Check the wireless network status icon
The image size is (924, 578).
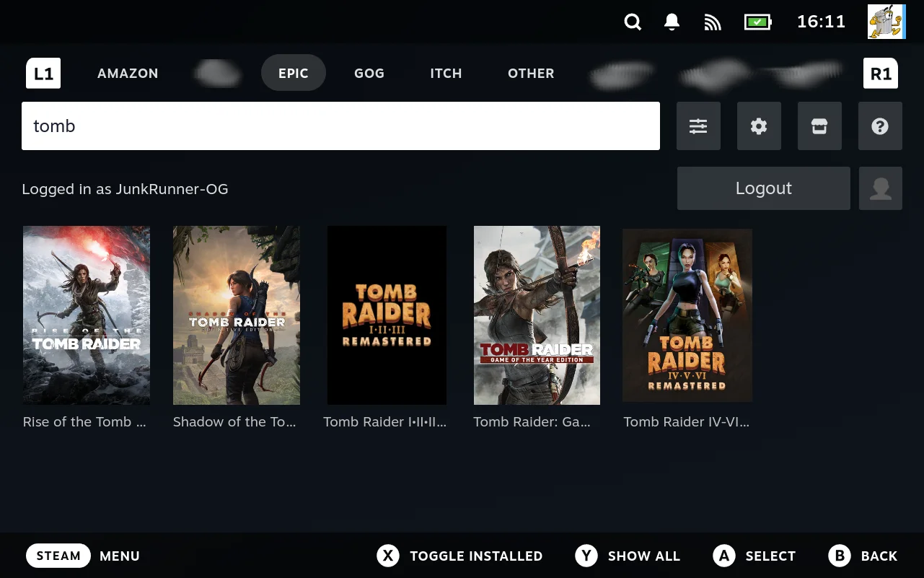(x=713, y=22)
